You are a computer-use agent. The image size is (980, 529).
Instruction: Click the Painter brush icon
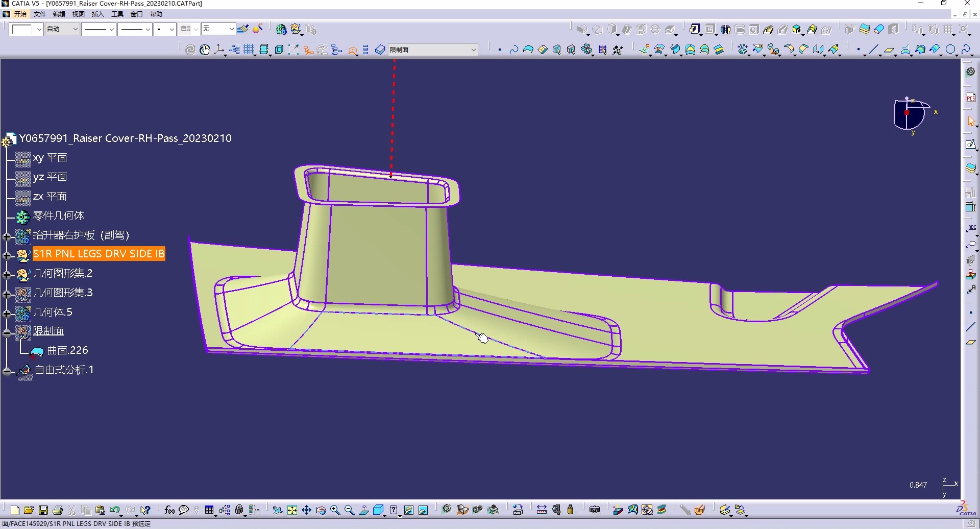point(243,29)
